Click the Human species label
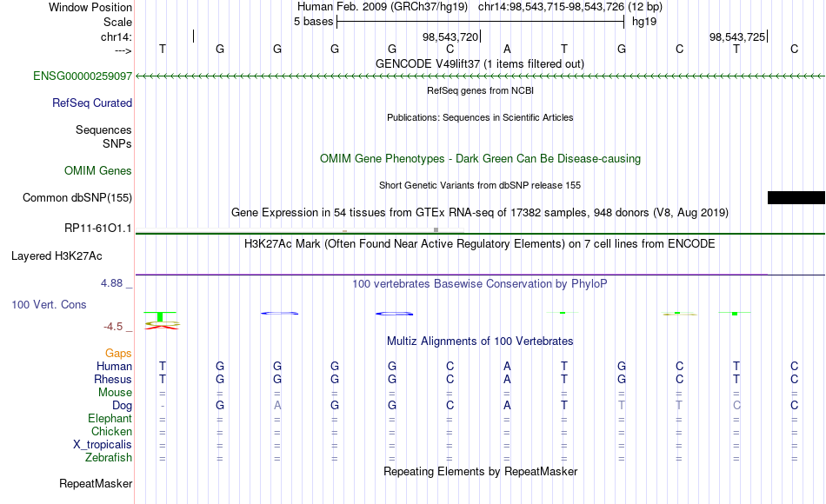 [114, 366]
